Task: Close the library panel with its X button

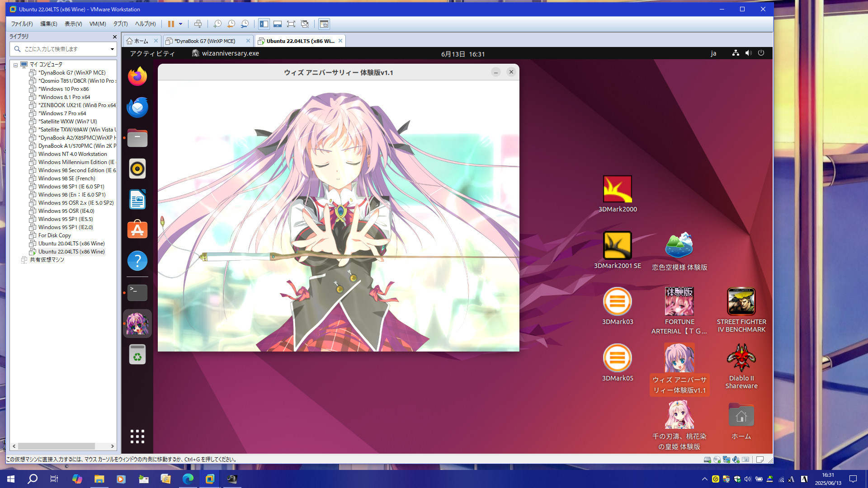Action: click(114, 37)
